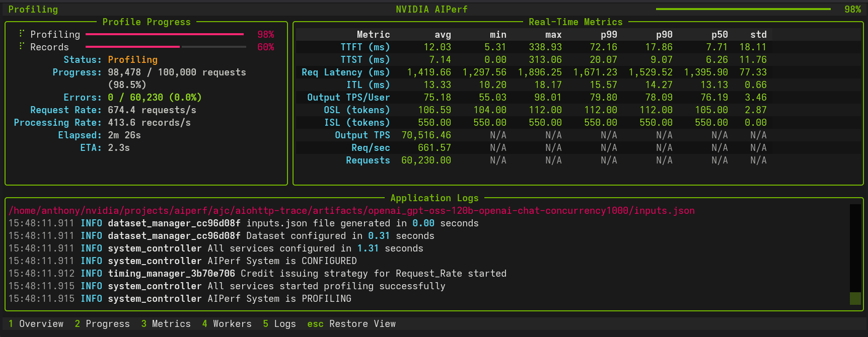Click esc Restore View shortcut

351,324
